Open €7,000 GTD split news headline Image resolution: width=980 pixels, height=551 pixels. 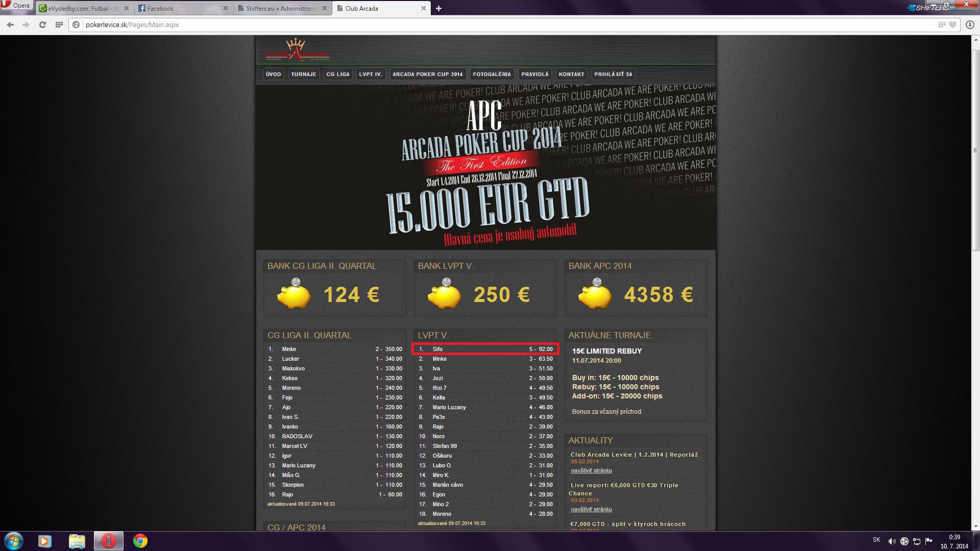[x=628, y=524]
